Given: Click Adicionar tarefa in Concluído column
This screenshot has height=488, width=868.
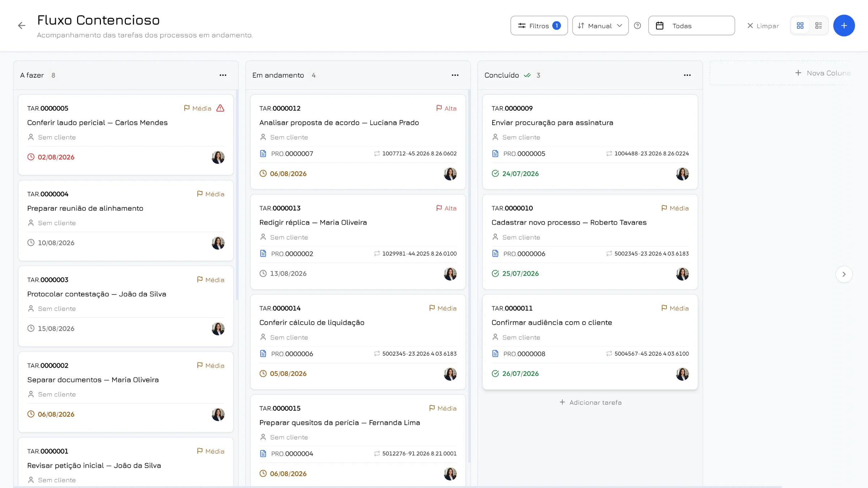Looking at the screenshot, I should pyautogui.click(x=590, y=402).
